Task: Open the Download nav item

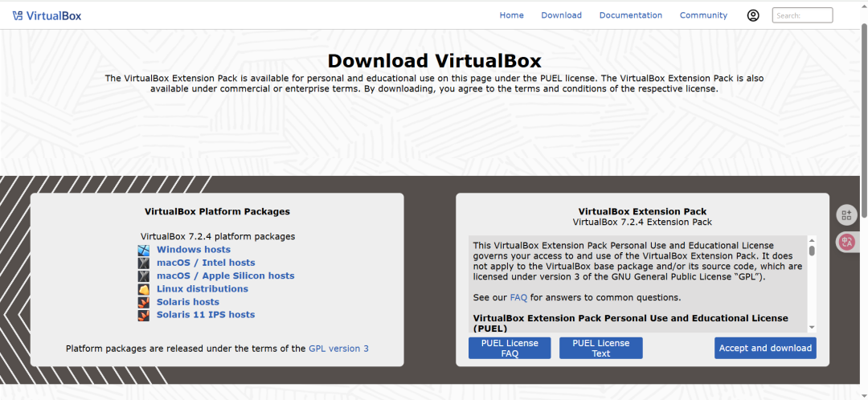Action: pyautogui.click(x=561, y=15)
